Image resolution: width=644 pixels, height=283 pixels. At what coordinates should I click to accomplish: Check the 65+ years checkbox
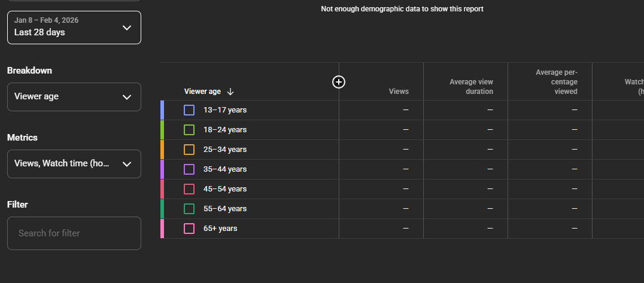pyautogui.click(x=189, y=229)
